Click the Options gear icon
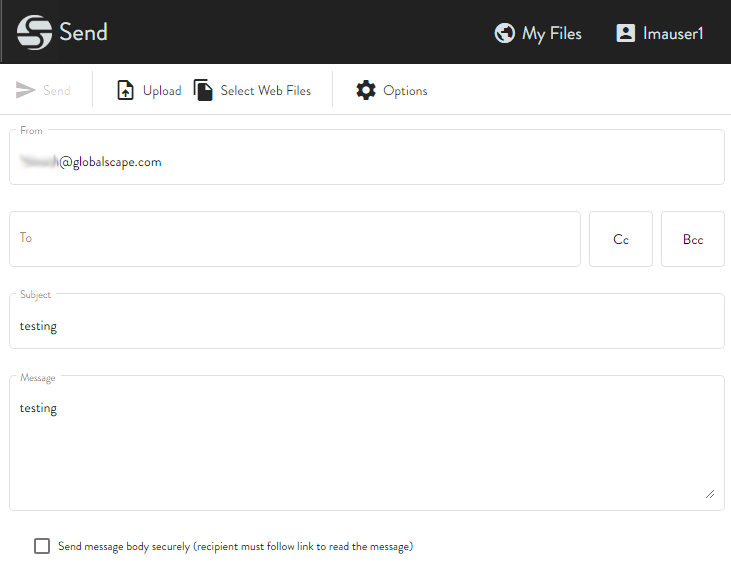731x565 pixels. [x=366, y=90]
